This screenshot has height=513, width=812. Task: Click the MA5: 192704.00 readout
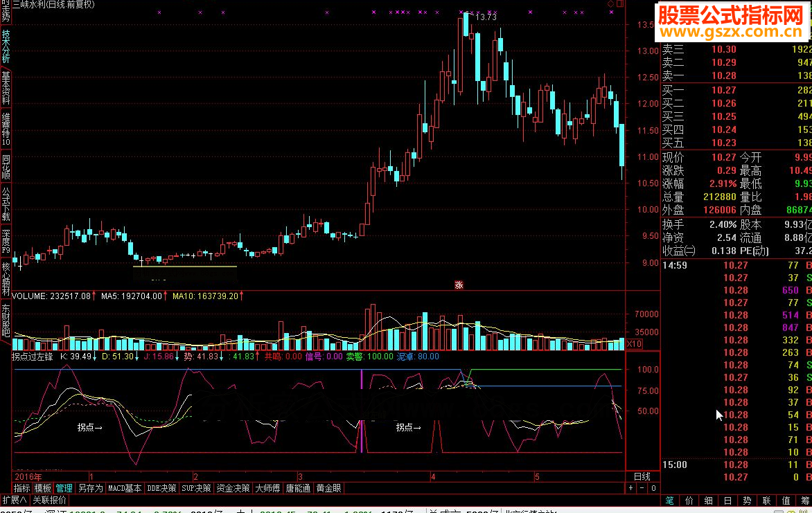tap(132, 296)
